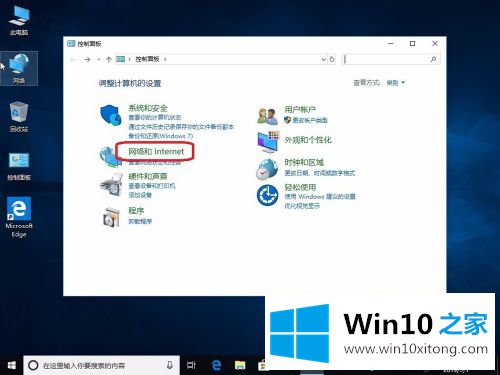Maximize the Control Panel window
The image size is (500, 375).
(413, 44)
